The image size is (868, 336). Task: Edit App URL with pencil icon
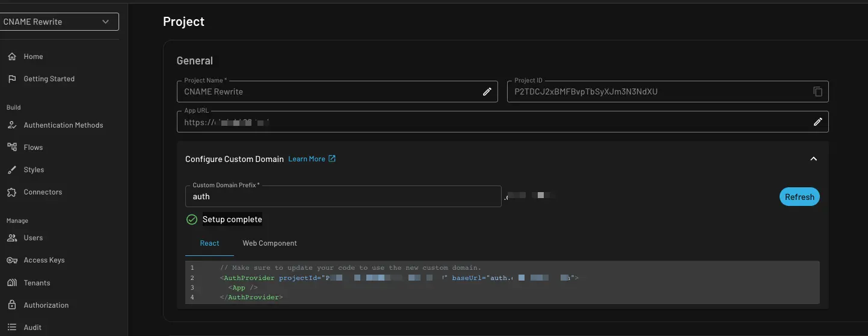pos(818,122)
